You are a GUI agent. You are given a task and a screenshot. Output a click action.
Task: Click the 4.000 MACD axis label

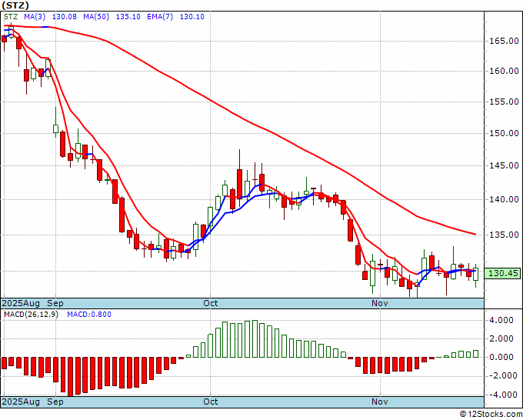coord(501,320)
